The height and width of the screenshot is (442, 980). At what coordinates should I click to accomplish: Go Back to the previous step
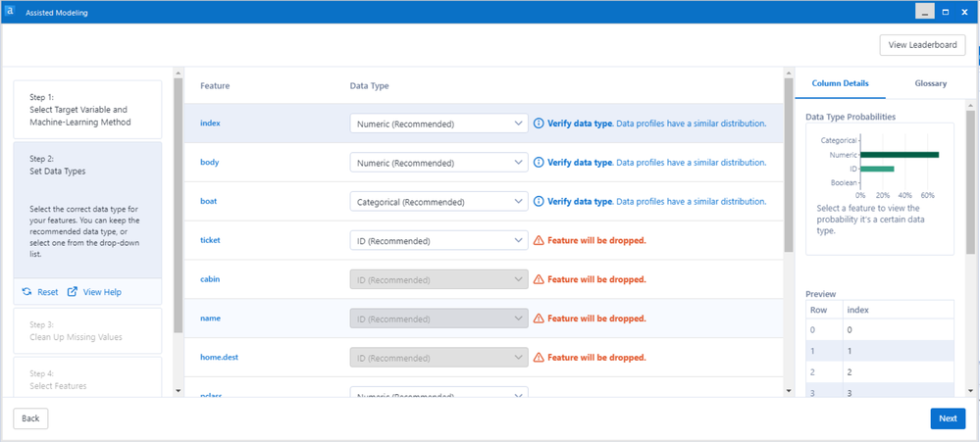(x=30, y=418)
